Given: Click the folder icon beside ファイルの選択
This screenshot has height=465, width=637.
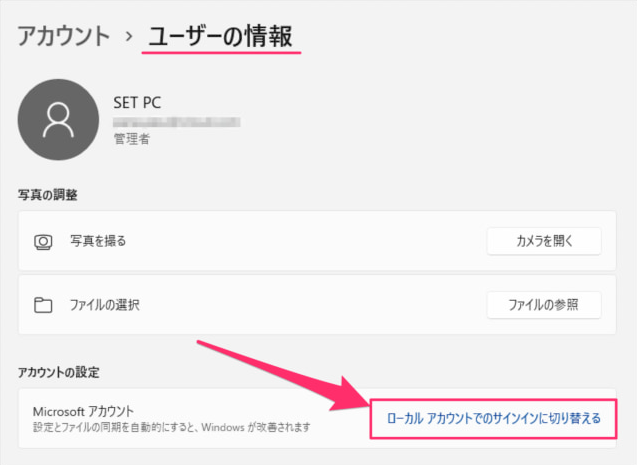Looking at the screenshot, I should (x=43, y=304).
